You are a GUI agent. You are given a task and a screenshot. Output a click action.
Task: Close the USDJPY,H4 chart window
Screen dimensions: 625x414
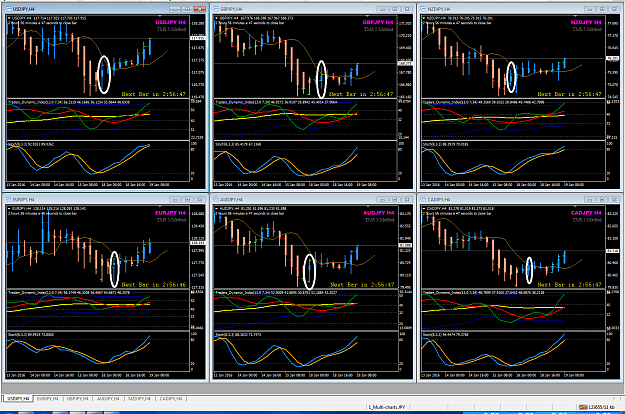pyautogui.click(x=200, y=9)
